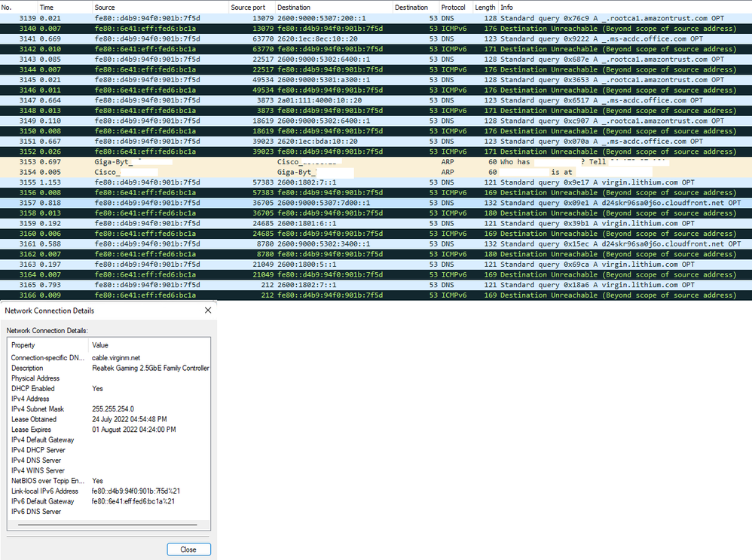Close the Network Connection Details dialog with X
The height and width of the screenshot is (560, 752).
[x=208, y=311]
